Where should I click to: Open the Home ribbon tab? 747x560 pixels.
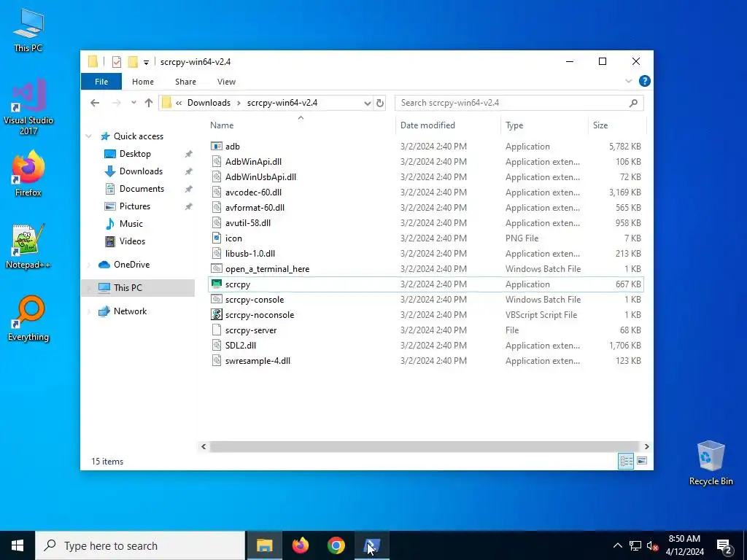tap(143, 82)
